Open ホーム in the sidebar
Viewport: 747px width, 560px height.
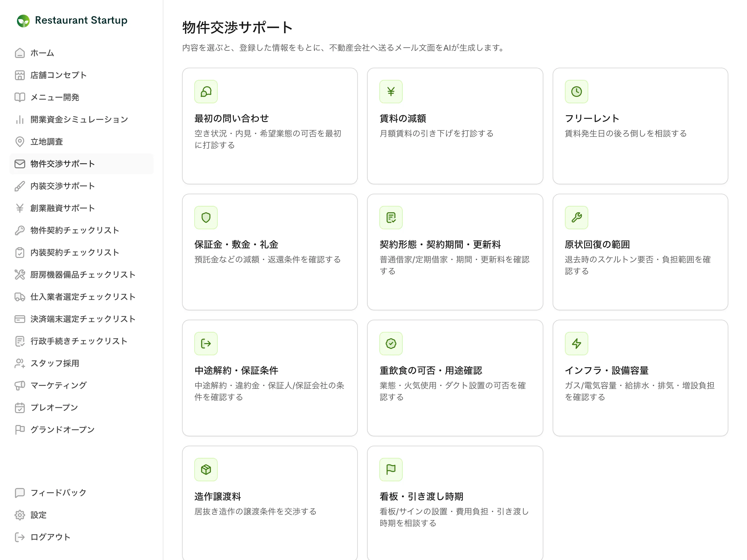click(x=81, y=53)
